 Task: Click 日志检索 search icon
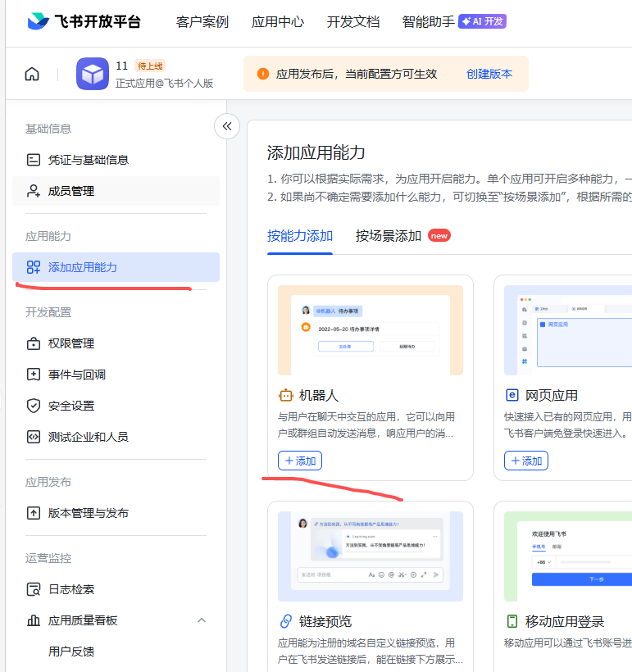pos(34,589)
